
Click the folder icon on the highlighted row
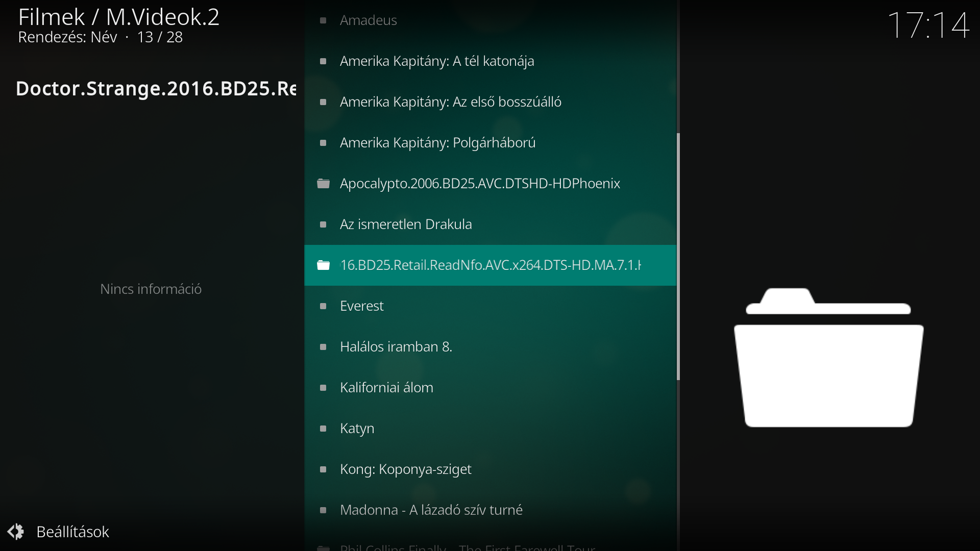click(323, 265)
